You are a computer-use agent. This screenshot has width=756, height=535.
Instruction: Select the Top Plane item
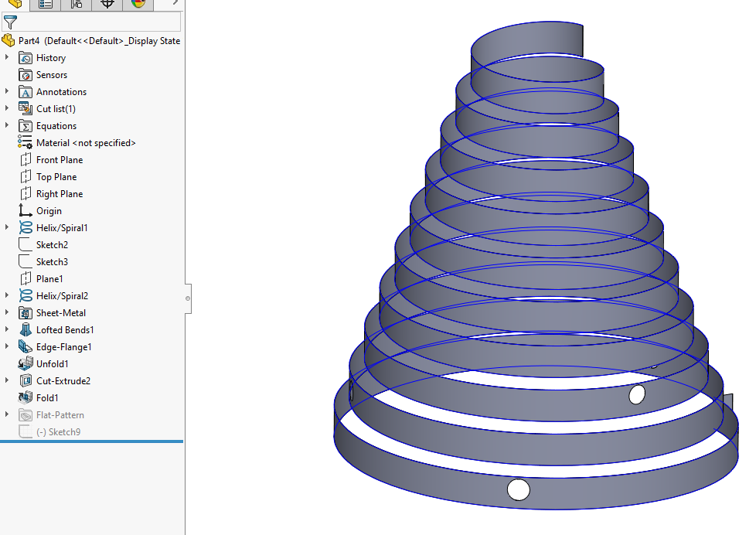[56, 177]
